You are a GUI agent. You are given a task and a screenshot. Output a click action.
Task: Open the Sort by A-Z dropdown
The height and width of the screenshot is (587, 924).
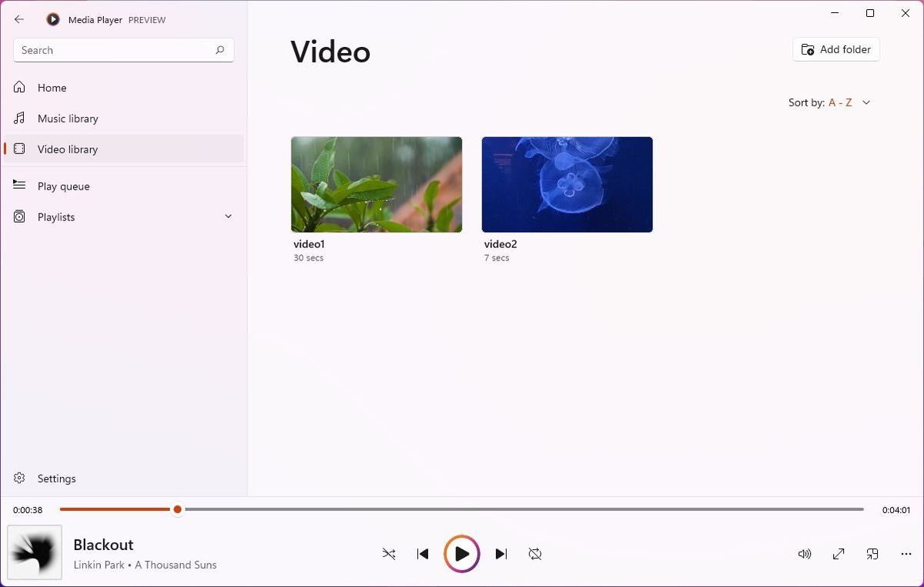847,102
